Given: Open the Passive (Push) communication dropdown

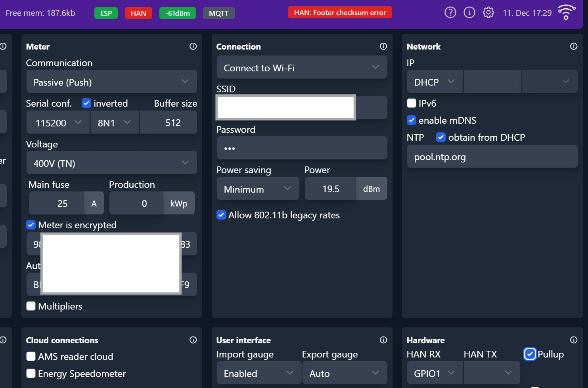Looking at the screenshot, I should click(111, 82).
